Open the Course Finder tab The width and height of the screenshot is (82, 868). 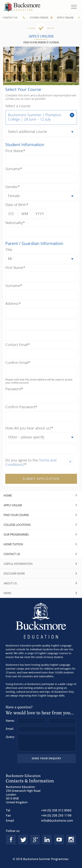[41, 17]
